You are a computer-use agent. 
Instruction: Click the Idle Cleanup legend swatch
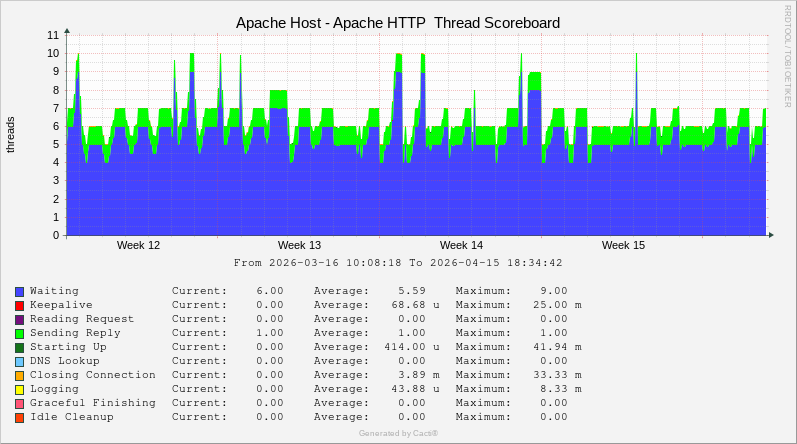pyautogui.click(x=19, y=417)
